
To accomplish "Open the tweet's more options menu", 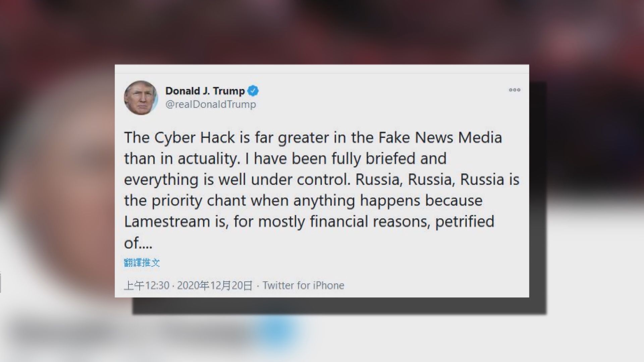I will 514,90.
